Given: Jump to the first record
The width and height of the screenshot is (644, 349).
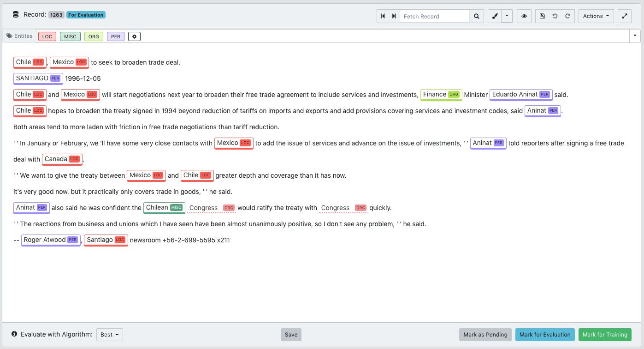Looking at the screenshot, I should [383, 16].
